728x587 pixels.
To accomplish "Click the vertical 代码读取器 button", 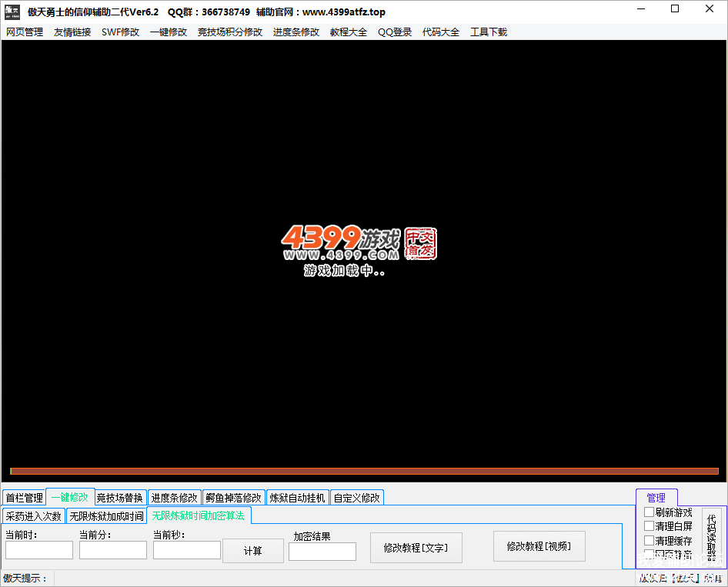I will coord(711,537).
